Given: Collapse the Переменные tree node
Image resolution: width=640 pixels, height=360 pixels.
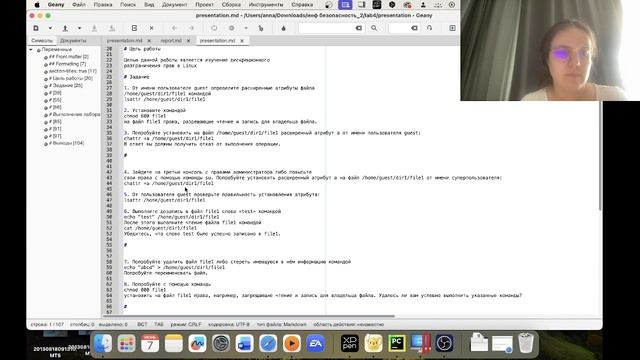Looking at the screenshot, I should [31, 49].
